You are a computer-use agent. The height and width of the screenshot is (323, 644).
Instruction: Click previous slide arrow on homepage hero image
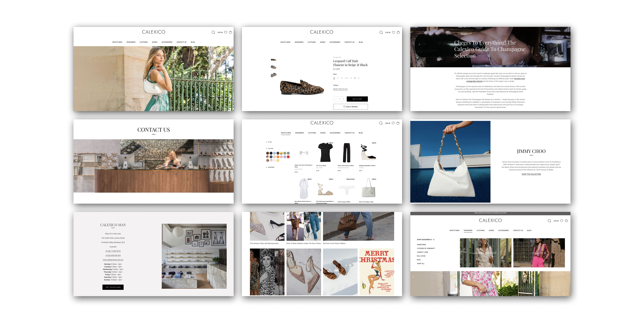[x=76, y=88]
